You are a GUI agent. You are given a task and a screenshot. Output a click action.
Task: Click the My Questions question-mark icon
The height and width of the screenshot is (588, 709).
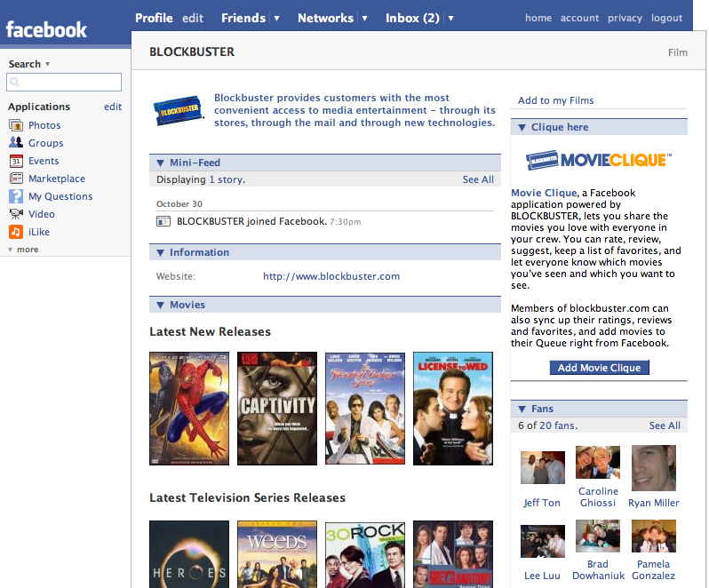click(16, 196)
